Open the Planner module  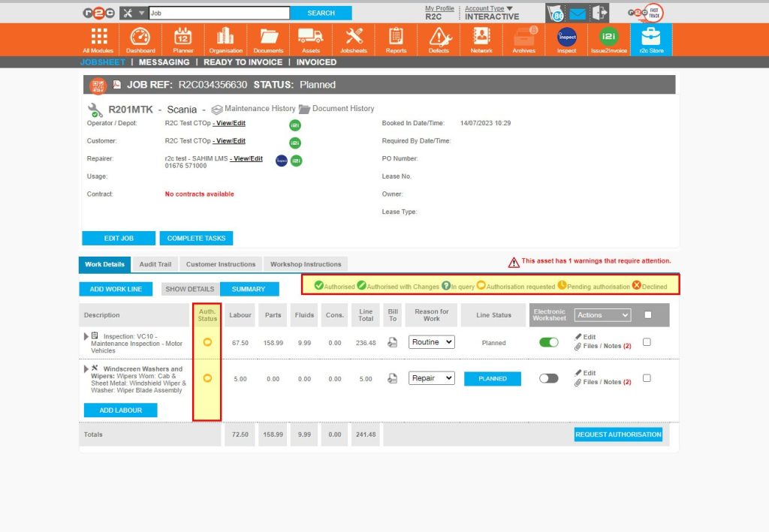(x=182, y=39)
